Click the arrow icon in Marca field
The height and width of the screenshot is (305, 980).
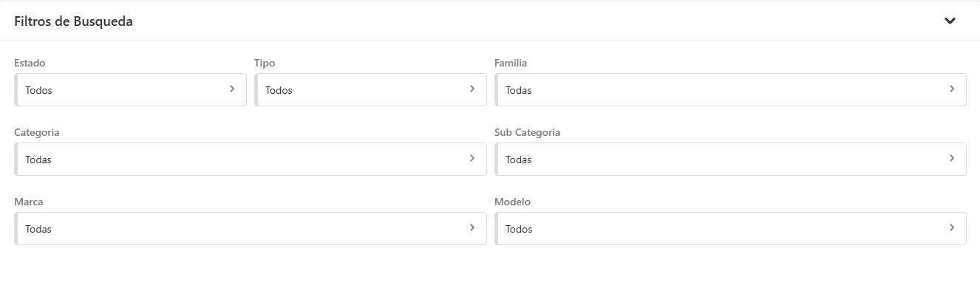472,227
